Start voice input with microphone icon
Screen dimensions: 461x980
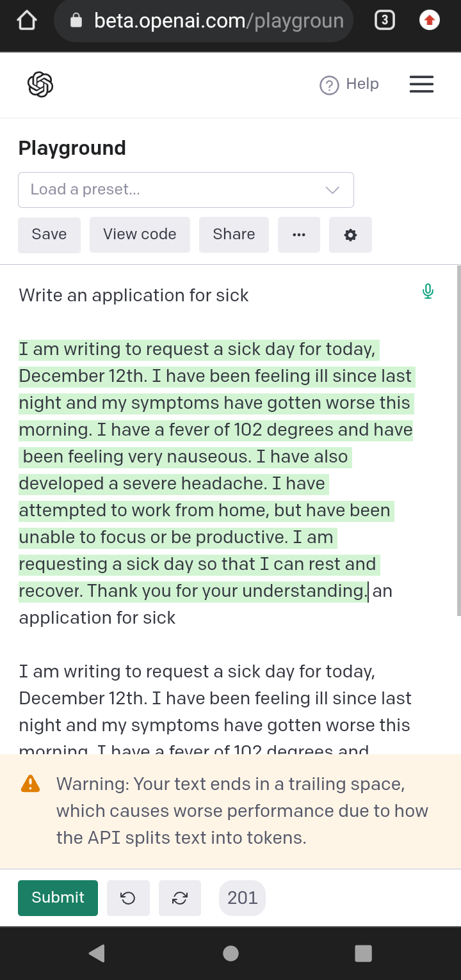click(x=428, y=292)
